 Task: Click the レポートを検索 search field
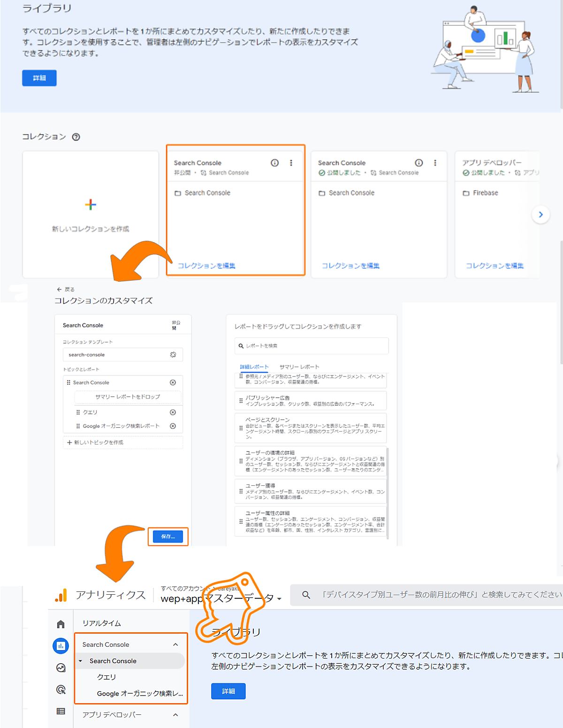312,346
